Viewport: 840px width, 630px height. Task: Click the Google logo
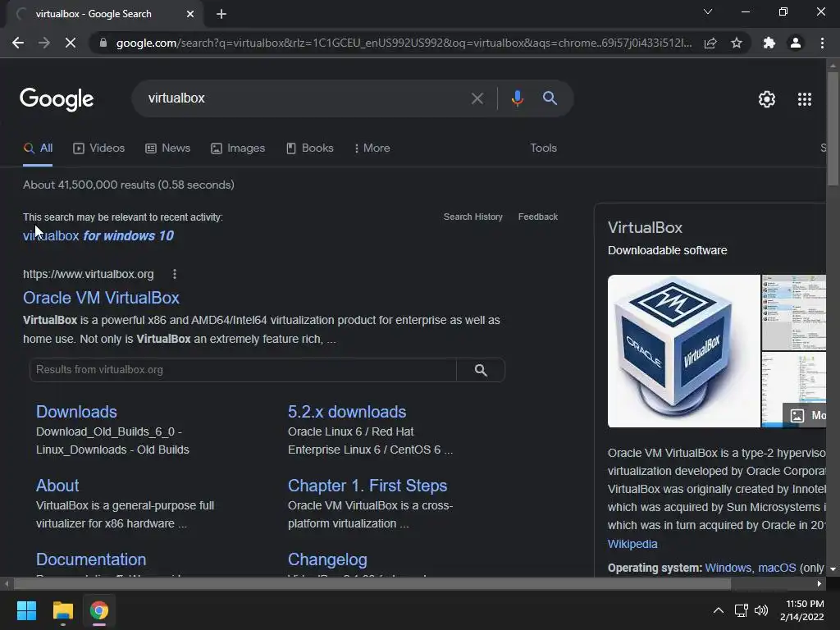coord(57,99)
